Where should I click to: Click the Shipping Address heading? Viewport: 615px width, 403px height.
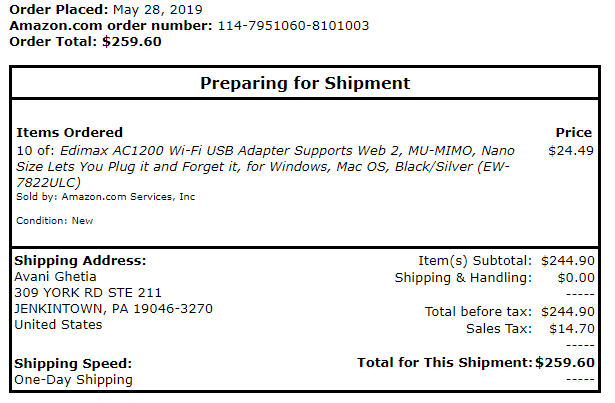click(x=79, y=260)
